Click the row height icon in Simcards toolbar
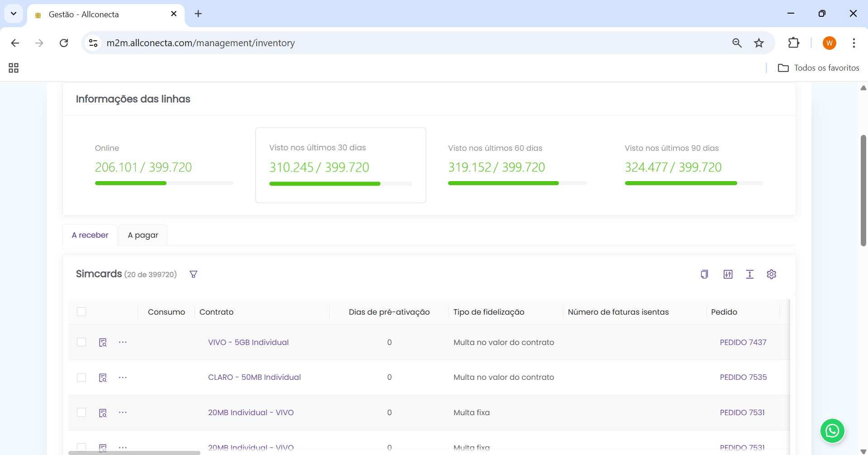This screenshot has width=868, height=455. point(749,274)
